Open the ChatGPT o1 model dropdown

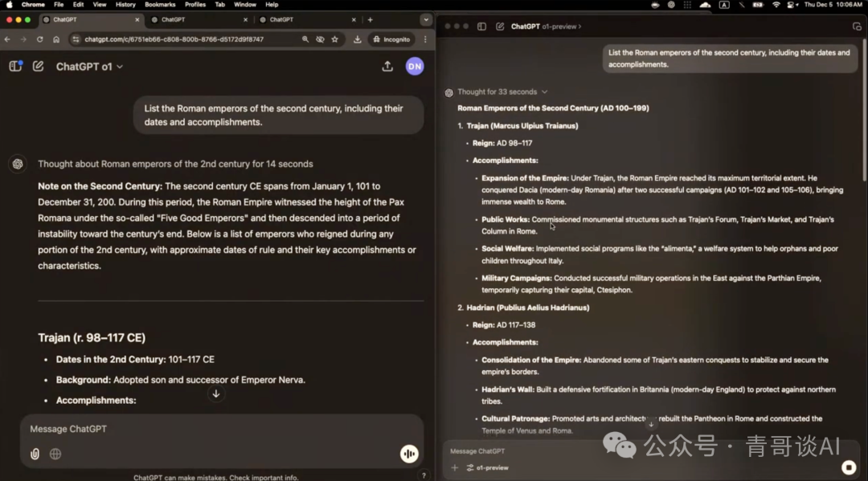coord(89,67)
